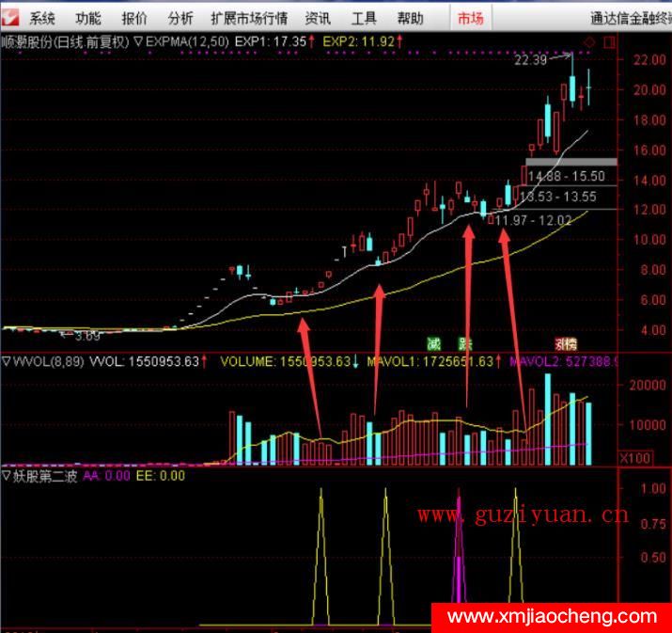The height and width of the screenshot is (633, 672).
Task: Click the 22.39 high price label
Action: pyautogui.click(x=531, y=60)
